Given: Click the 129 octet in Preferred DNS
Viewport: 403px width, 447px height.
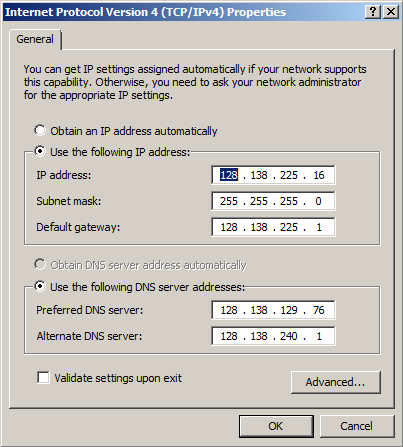Looking at the screenshot, I should click(x=289, y=310).
